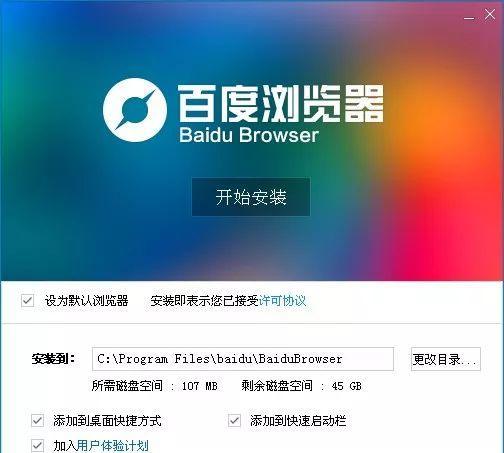Open the 许可协议 license agreement link
The width and height of the screenshot is (504, 453).
tap(282, 301)
